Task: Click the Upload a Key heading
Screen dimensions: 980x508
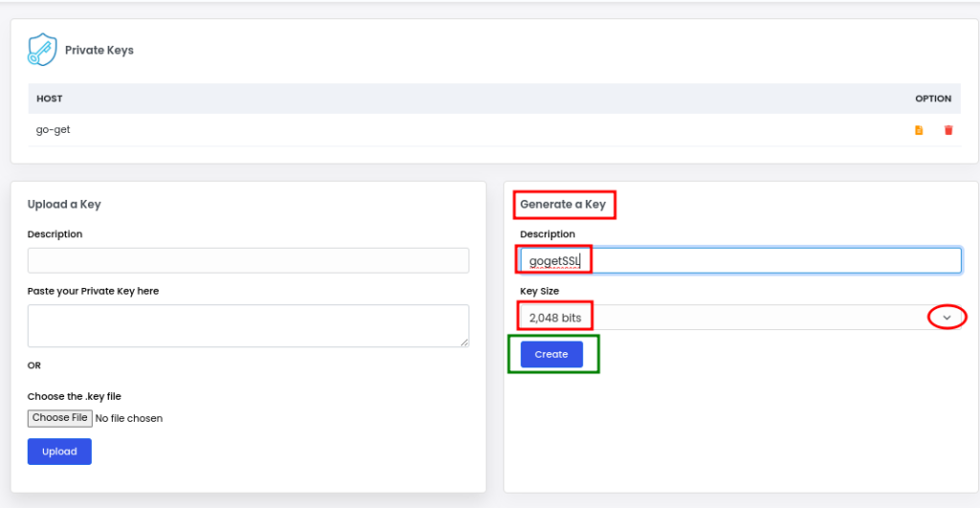Action: click(x=64, y=205)
